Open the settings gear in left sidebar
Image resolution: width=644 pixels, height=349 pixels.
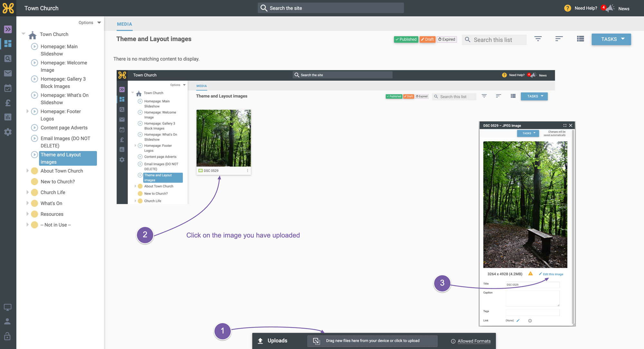click(x=8, y=132)
